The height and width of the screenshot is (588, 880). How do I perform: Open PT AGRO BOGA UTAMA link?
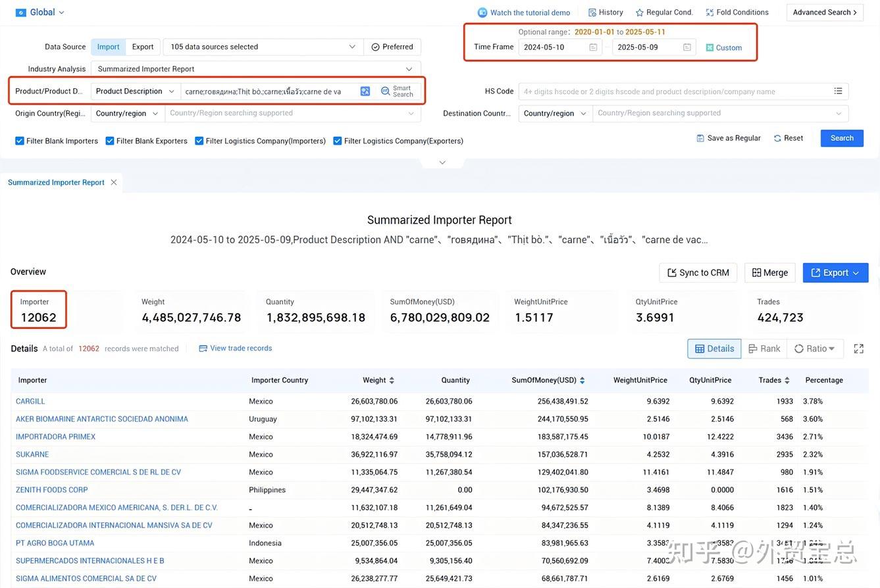point(55,543)
